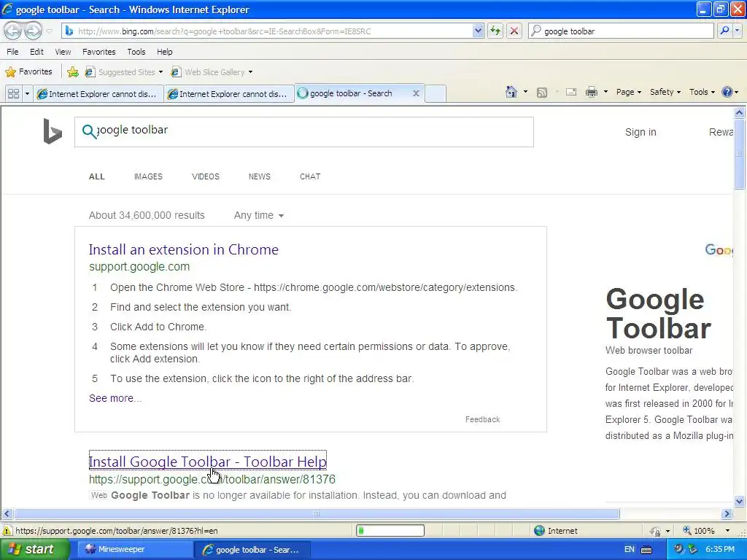The width and height of the screenshot is (747, 560).
Task: Open the Print options dropdown arrow
Action: click(x=605, y=92)
